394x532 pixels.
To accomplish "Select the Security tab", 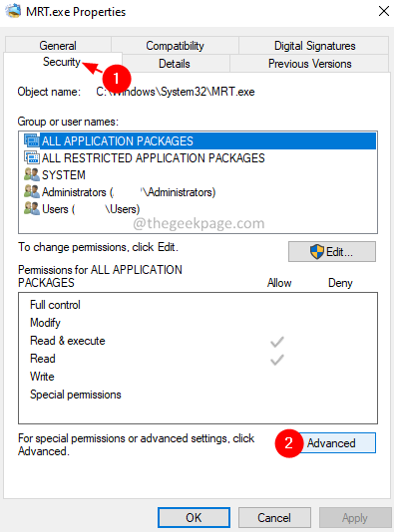I will pos(62,62).
